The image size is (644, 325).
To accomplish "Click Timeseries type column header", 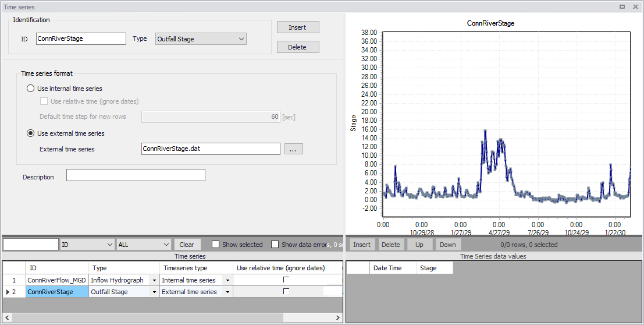I will tap(196, 268).
